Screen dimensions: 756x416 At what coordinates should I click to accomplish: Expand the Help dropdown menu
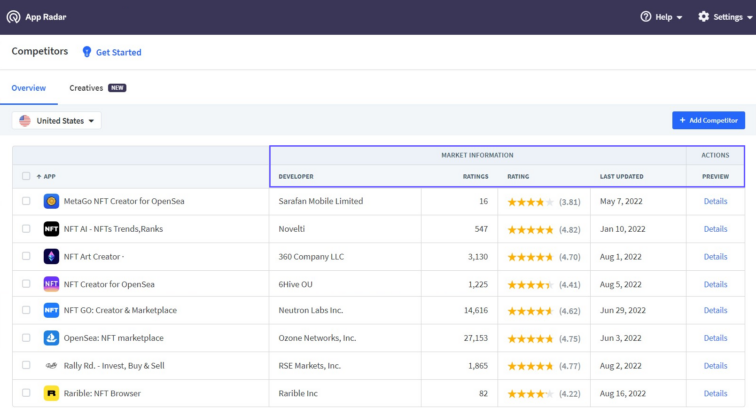(662, 17)
